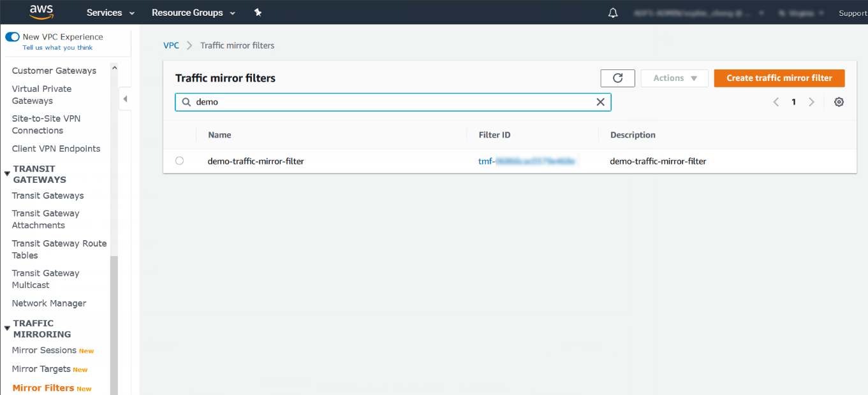The width and height of the screenshot is (868, 395).
Task: Expand the Actions dropdown button
Action: pyautogui.click(x=674, y=78)
